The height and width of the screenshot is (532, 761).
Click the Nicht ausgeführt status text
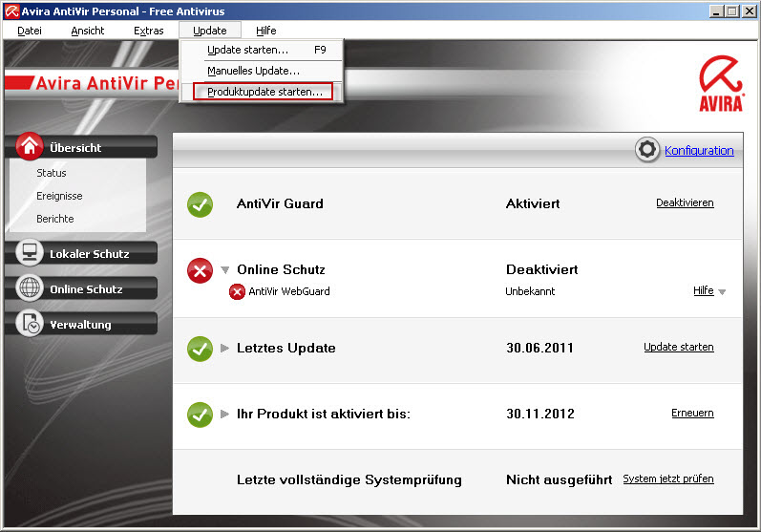pos(560,480)
